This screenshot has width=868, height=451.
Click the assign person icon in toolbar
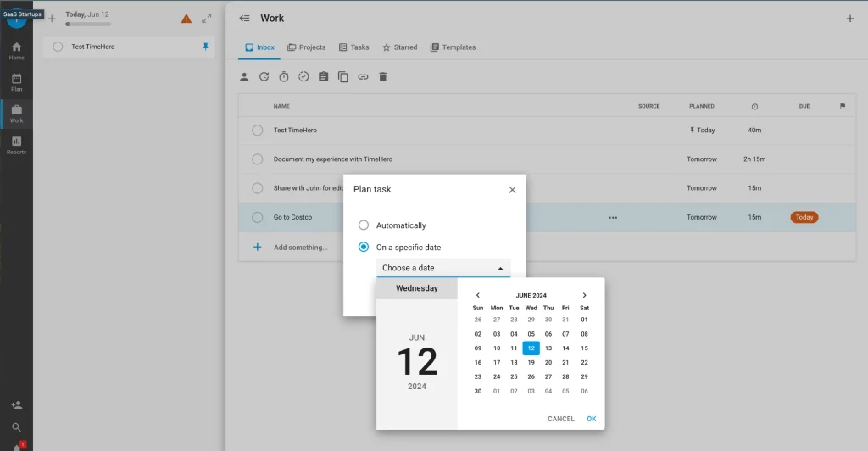point(244,77)
